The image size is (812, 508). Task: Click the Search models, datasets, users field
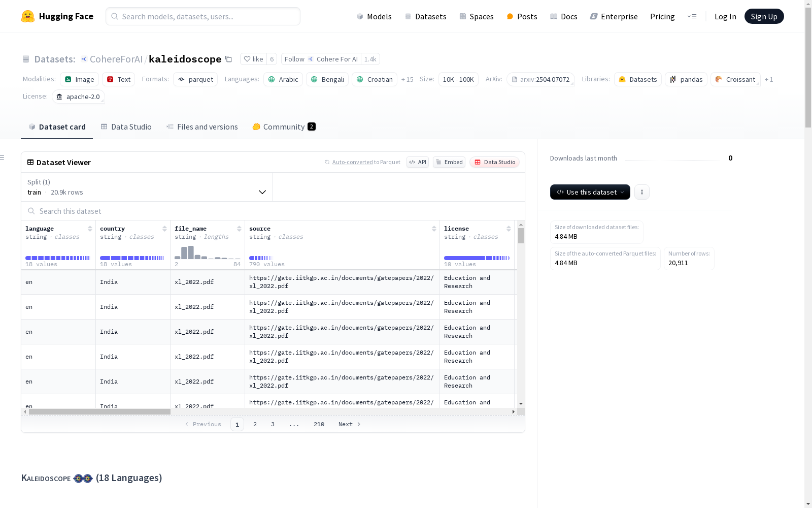pos(203,16)
